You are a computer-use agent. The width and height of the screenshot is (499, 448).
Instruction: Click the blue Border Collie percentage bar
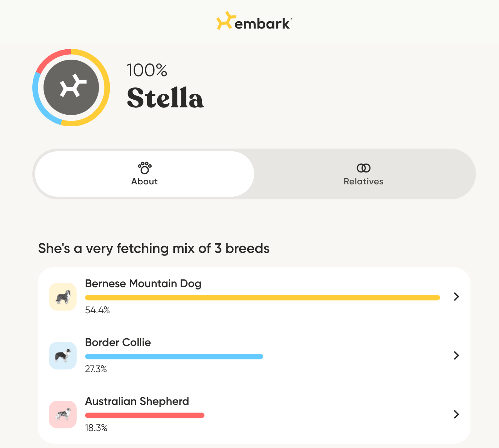(174, 356)
